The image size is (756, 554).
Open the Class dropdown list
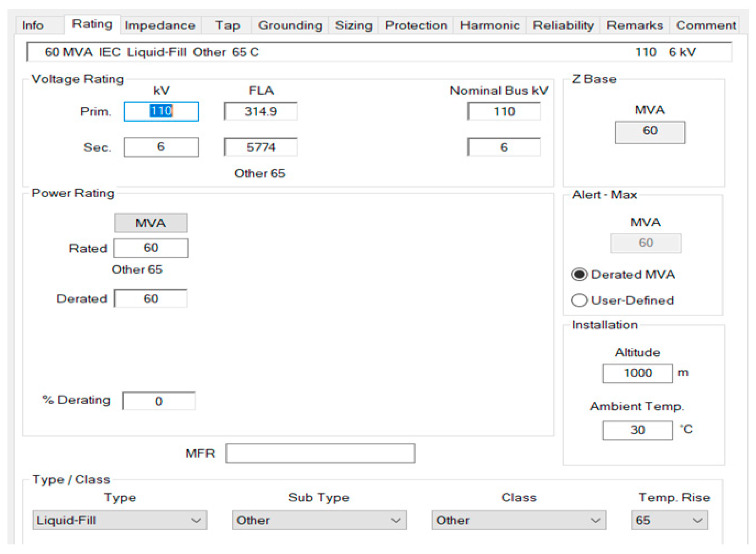[x=519, y=520]
